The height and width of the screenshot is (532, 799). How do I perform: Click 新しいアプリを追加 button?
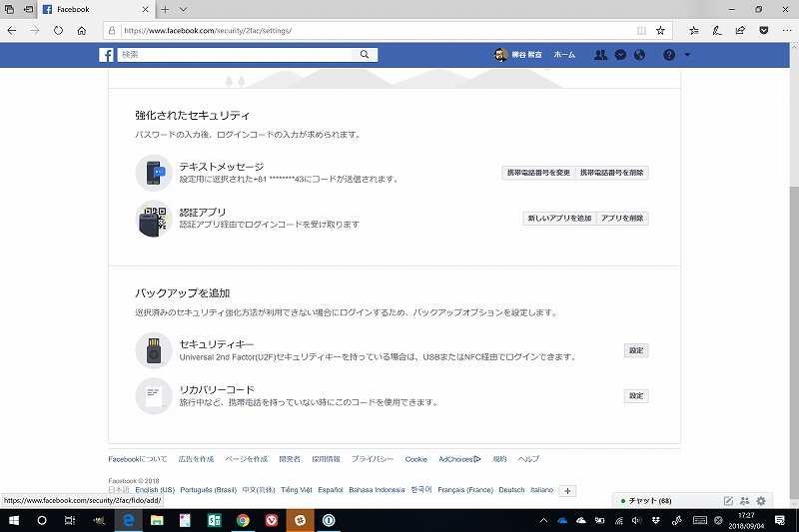559,219
